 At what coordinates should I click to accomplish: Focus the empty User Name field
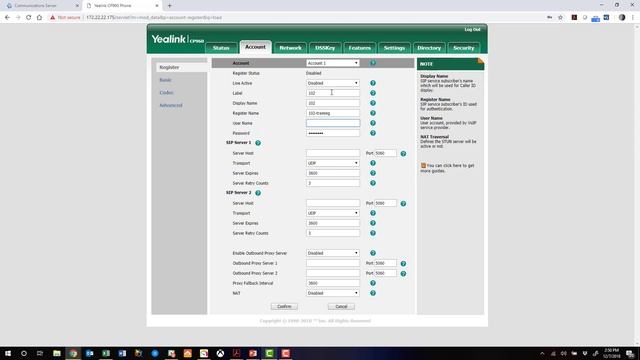[333, 123]
